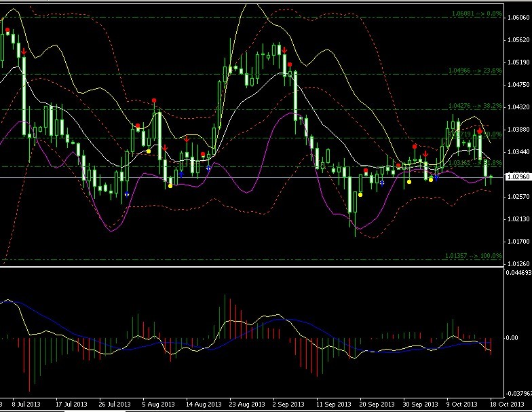
Task: Click price axis value 1.04320
Action: pyautogui.click(x=518, y=107)
